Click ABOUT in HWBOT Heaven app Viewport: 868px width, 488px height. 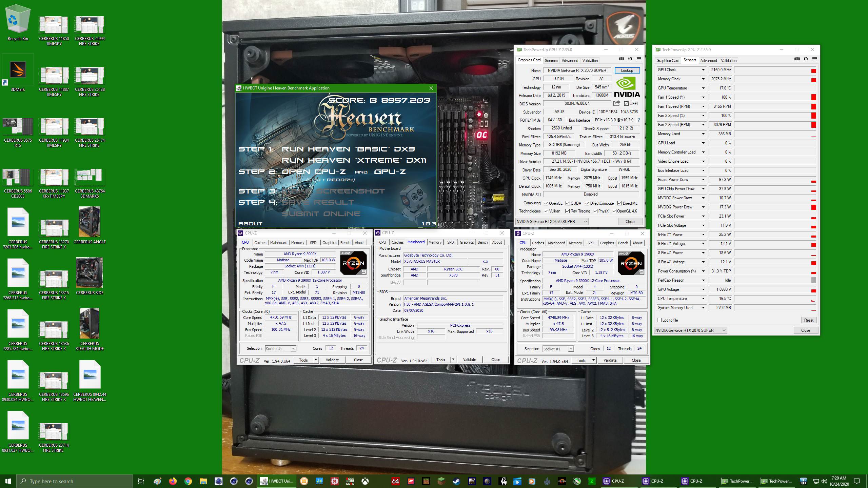click(250, 224)
